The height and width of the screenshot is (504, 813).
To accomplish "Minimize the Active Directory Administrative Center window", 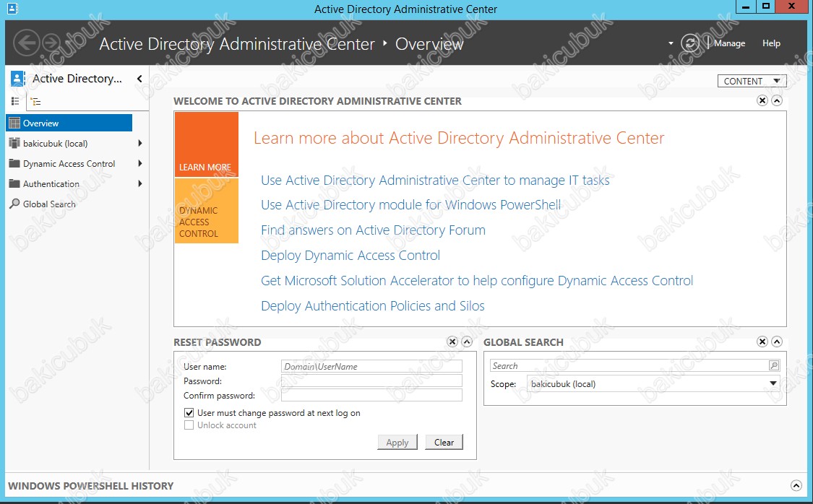I will [x=746, y=7].
